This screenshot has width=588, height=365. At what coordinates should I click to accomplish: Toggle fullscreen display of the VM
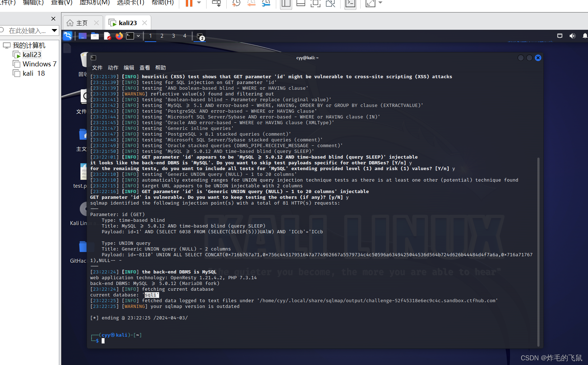[x=315, y=4]
